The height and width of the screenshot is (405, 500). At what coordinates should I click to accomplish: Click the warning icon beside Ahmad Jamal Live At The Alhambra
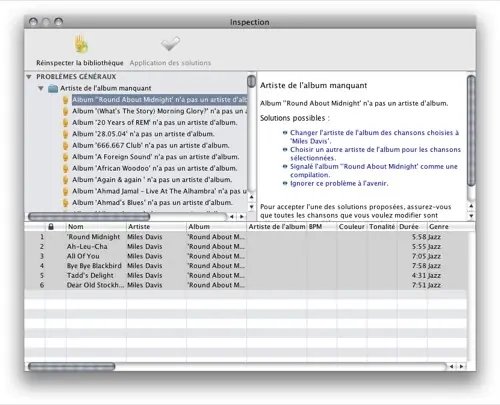[x=65, y=191]
